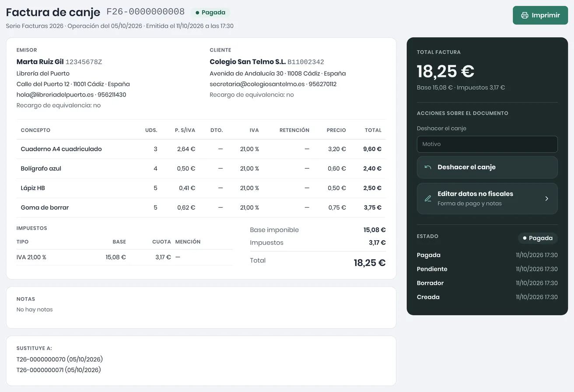The image size is (574, 392).
Task: Select invoice number F26-0000000008
Action: coord(146,12)
